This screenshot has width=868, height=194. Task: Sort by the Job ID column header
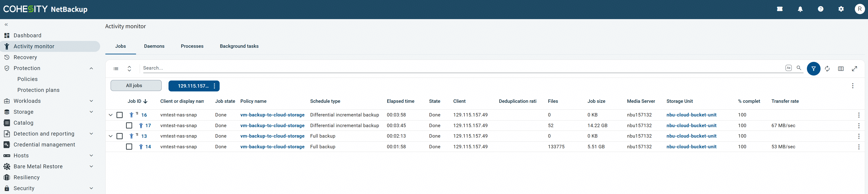click(137, 101)
